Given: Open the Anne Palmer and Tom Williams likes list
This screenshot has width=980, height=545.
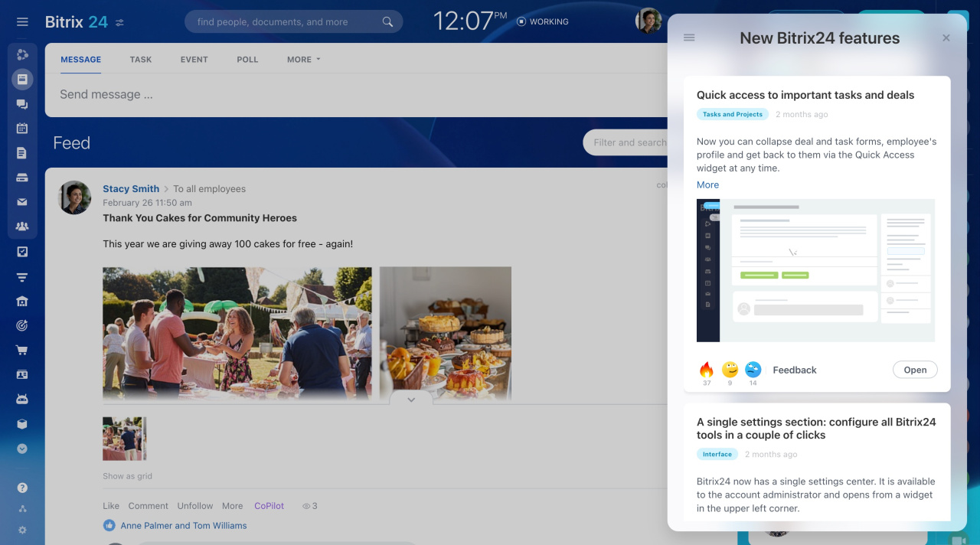Looking at the screenshot, I should (x=184, y=526).
